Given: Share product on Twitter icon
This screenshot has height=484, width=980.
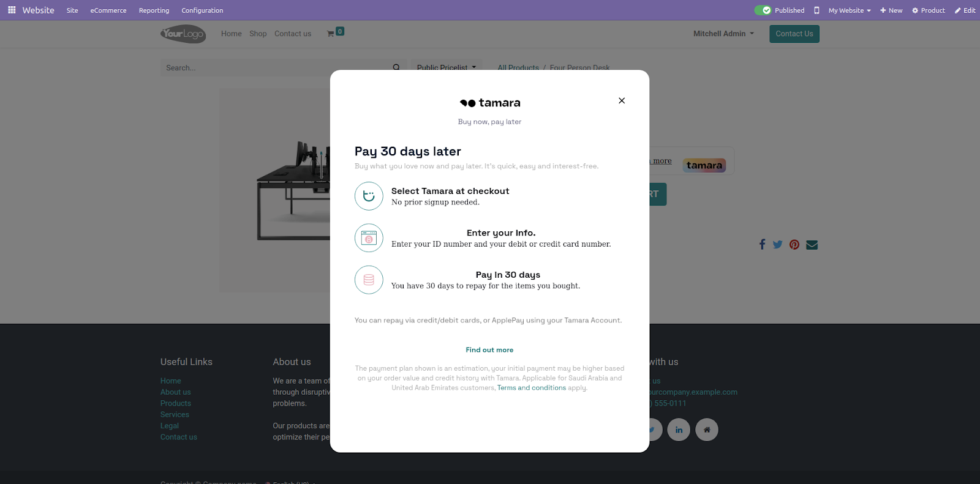Looking at the screenshot, I should [777, 244].
